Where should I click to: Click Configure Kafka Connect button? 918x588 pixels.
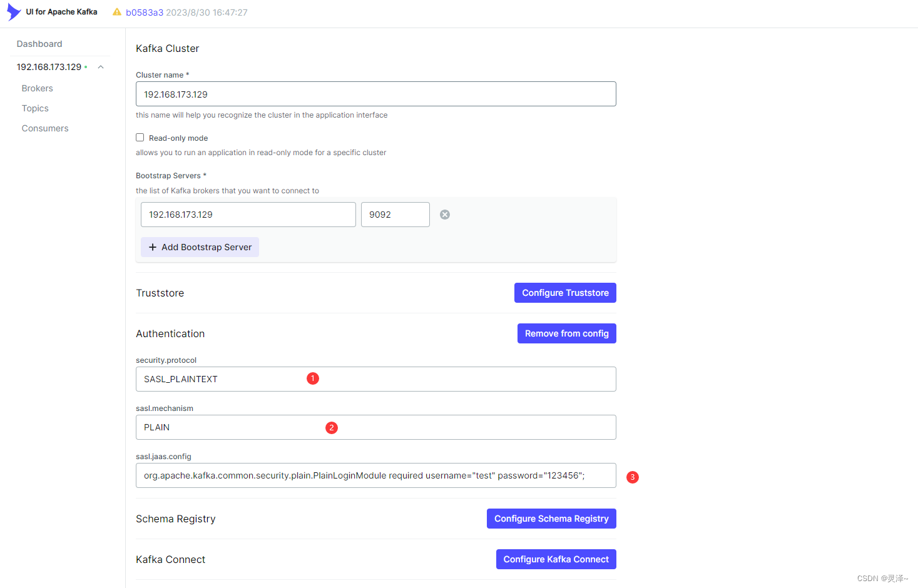556,559
